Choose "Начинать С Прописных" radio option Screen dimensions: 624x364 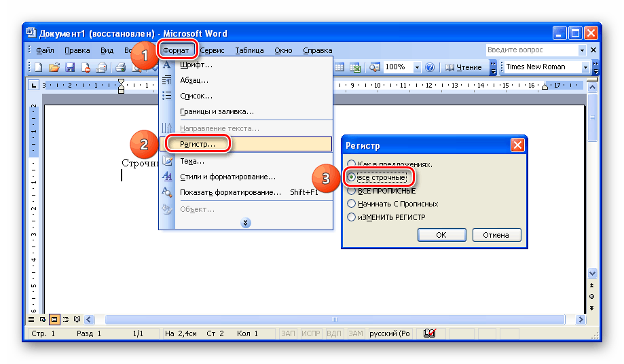(x=351, y=204)
